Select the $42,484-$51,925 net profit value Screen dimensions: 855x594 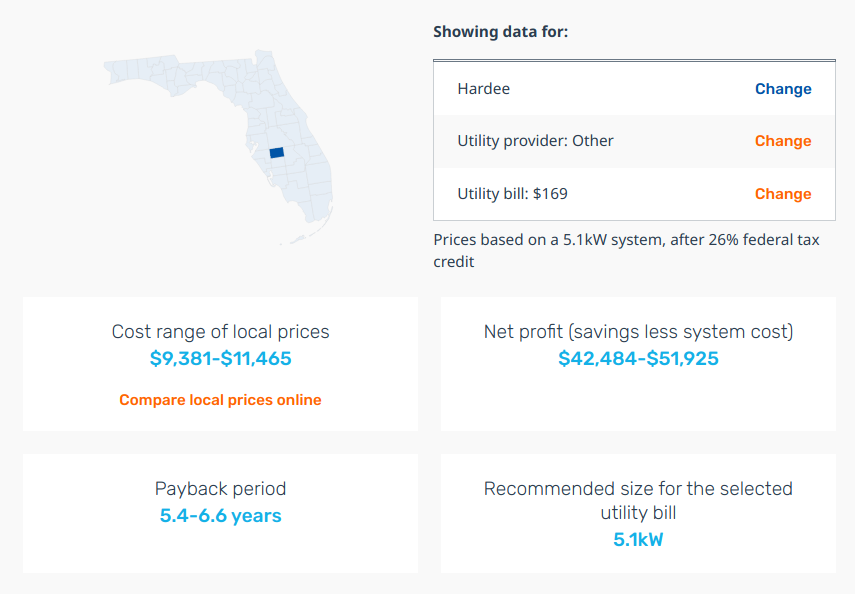(x=638, y=358)
